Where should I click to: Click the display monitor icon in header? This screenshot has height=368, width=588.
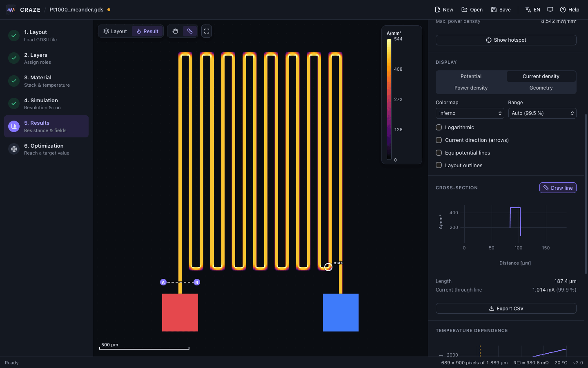(x=550, y=9)
